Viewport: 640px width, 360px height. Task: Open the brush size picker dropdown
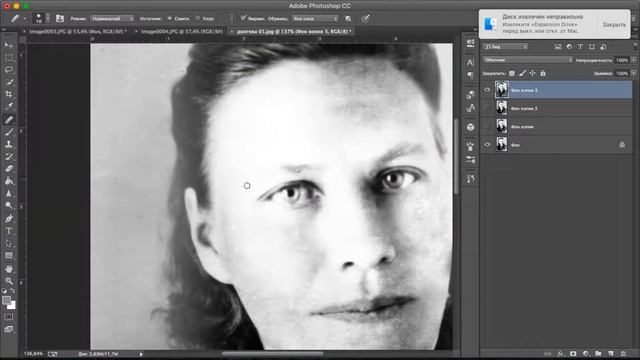tap(48, 18)
